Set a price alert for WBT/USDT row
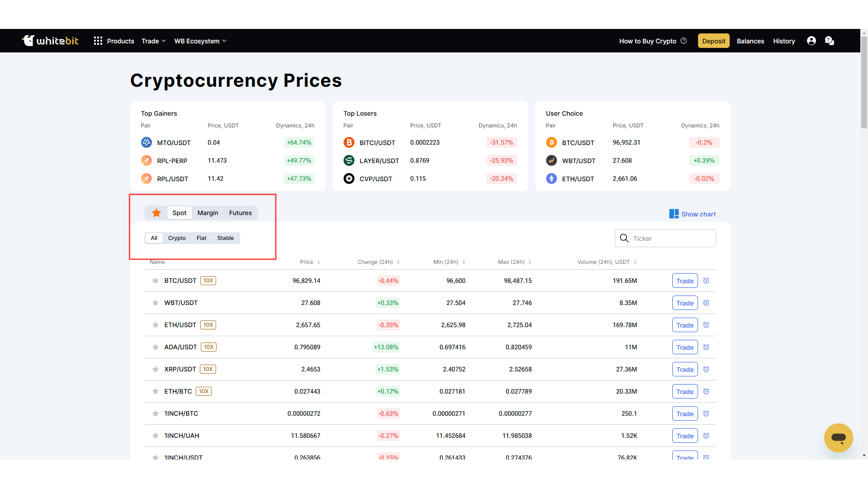The width and height of the screenshot is (868, 488). (706, 303)
